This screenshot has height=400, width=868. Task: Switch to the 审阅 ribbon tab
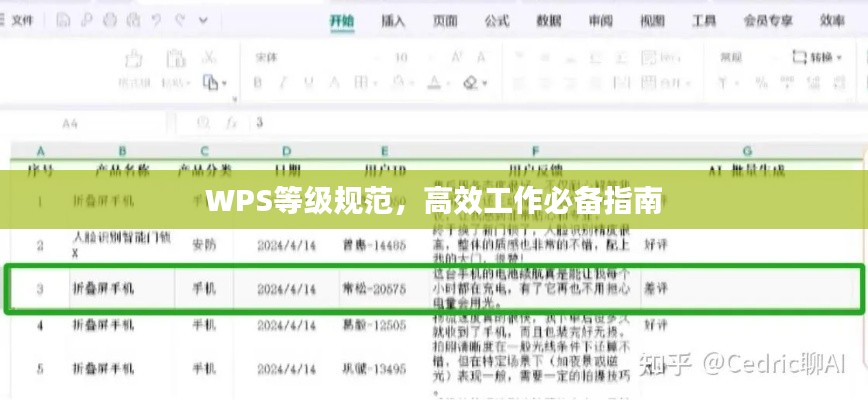[x=600, y=21]
